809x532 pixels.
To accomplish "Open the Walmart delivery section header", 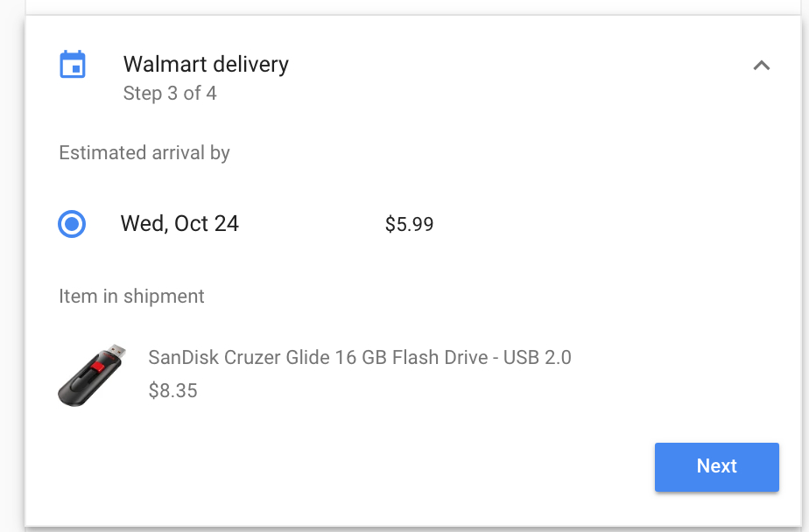I will (x=206, y=64).
